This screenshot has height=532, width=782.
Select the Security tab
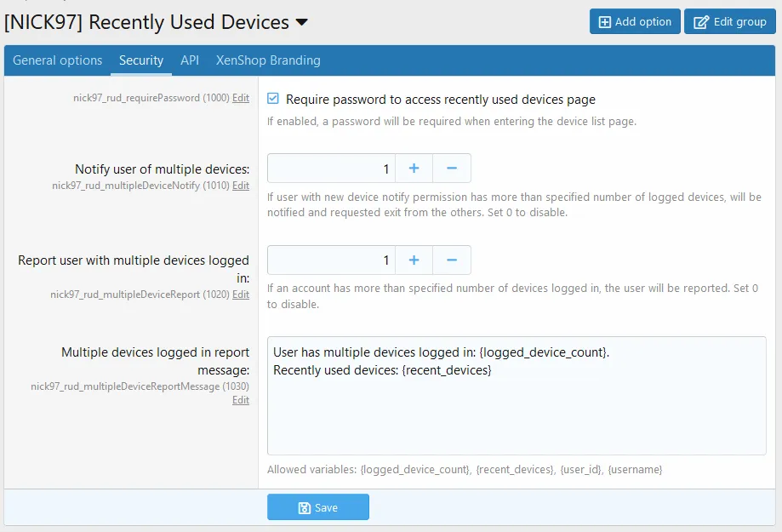coord(141,60)
